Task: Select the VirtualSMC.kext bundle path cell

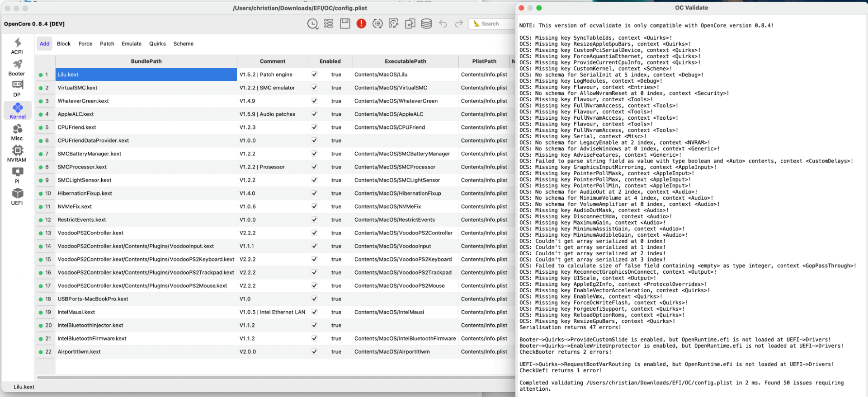Action: 146,88
